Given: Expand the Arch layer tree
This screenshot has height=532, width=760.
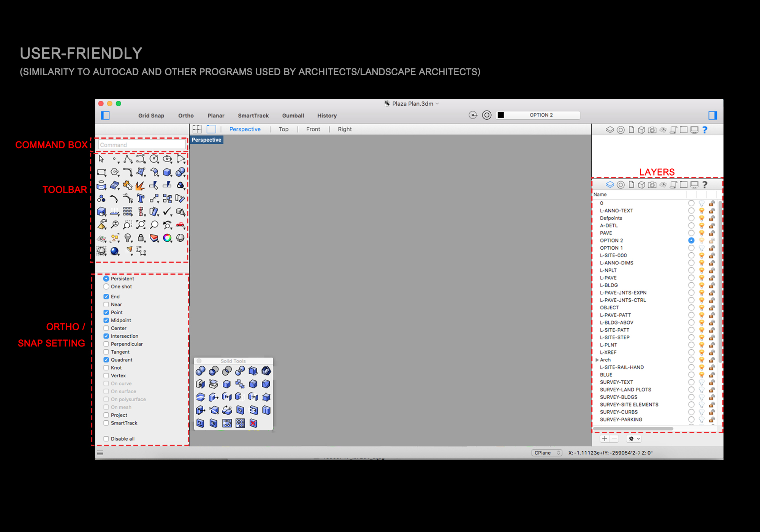Looking at the screenshot, I should [597, 360].
